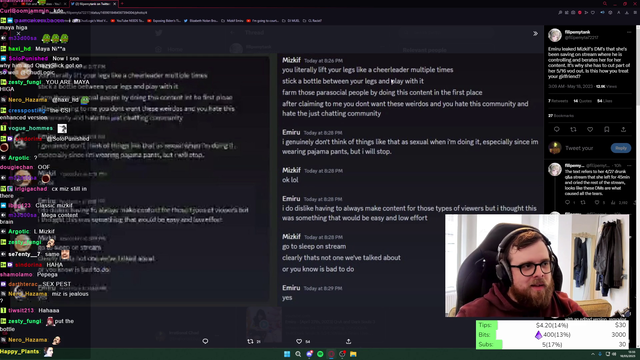Open Spotify from the taskbar
Viewport: 640px width, 360px height.
320,354
